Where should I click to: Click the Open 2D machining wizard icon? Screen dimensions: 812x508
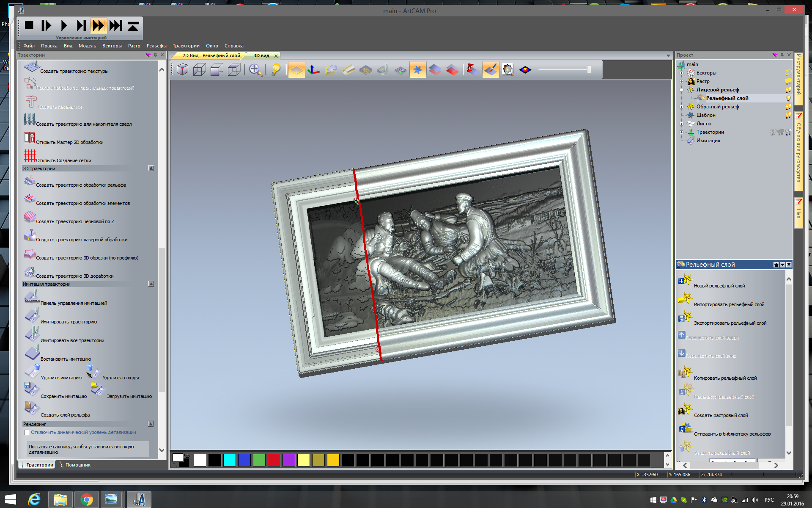(29, 138)
